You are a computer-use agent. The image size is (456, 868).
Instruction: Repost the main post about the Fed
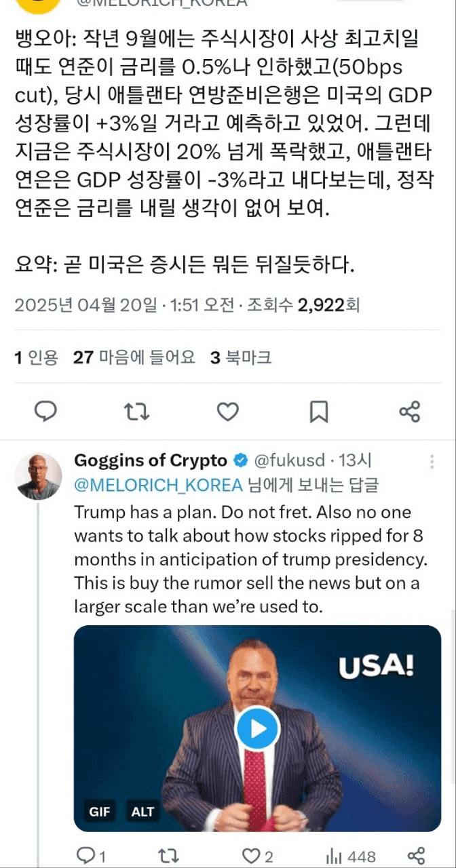tap(137, 411)
